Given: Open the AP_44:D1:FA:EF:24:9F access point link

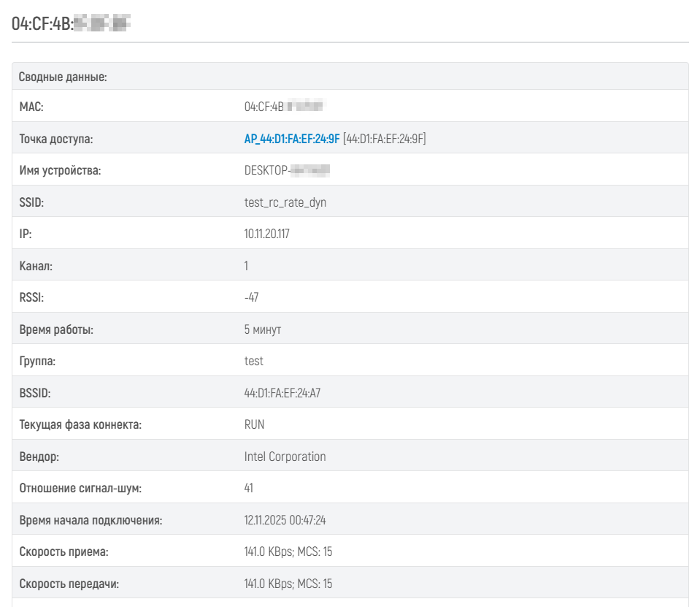Looking at the screenshot, I should (292, 139).
